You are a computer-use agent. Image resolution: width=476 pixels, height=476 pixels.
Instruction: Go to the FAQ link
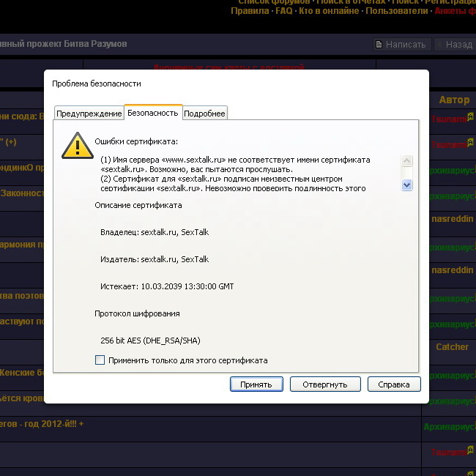[284, 11]
